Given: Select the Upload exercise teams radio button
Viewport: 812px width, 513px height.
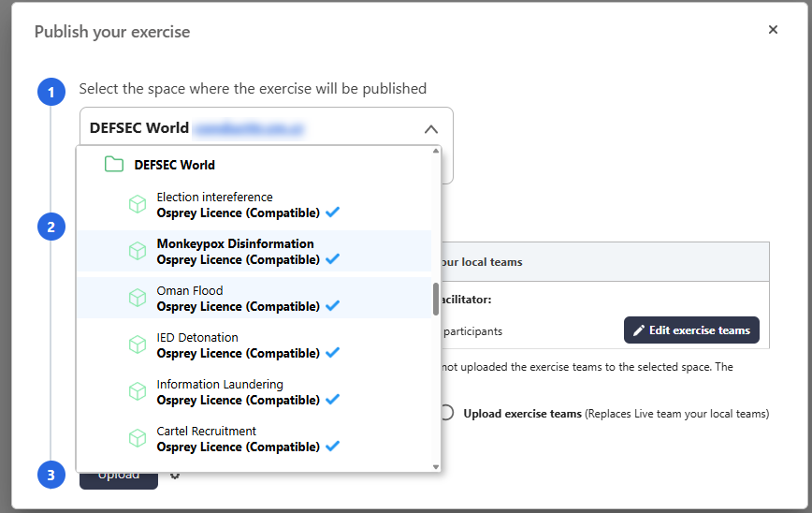Looking at the screenshot, I should pos(447,413).
